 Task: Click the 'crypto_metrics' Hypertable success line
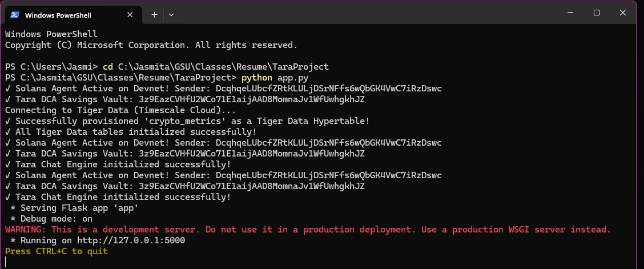[187, 121]
